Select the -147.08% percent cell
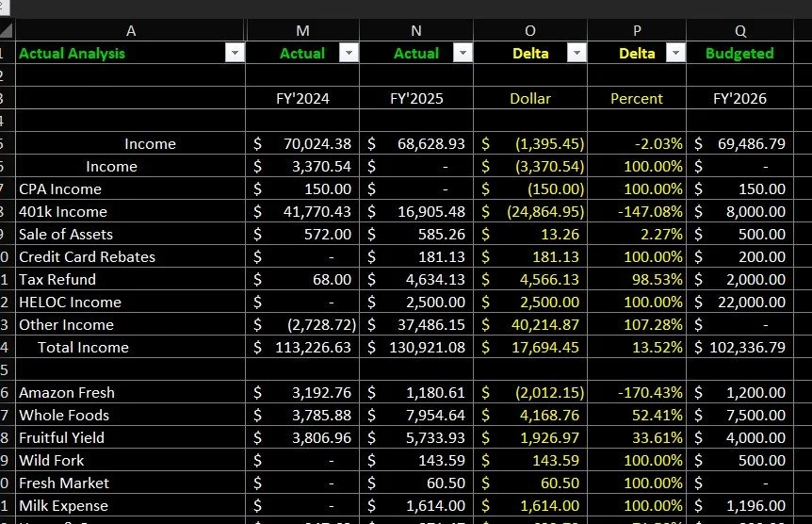 (637, 211)
